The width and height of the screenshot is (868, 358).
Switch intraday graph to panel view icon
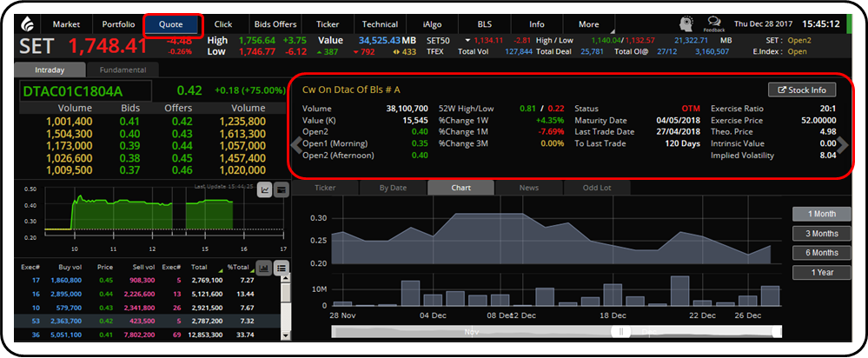click(x=282, y=189)
